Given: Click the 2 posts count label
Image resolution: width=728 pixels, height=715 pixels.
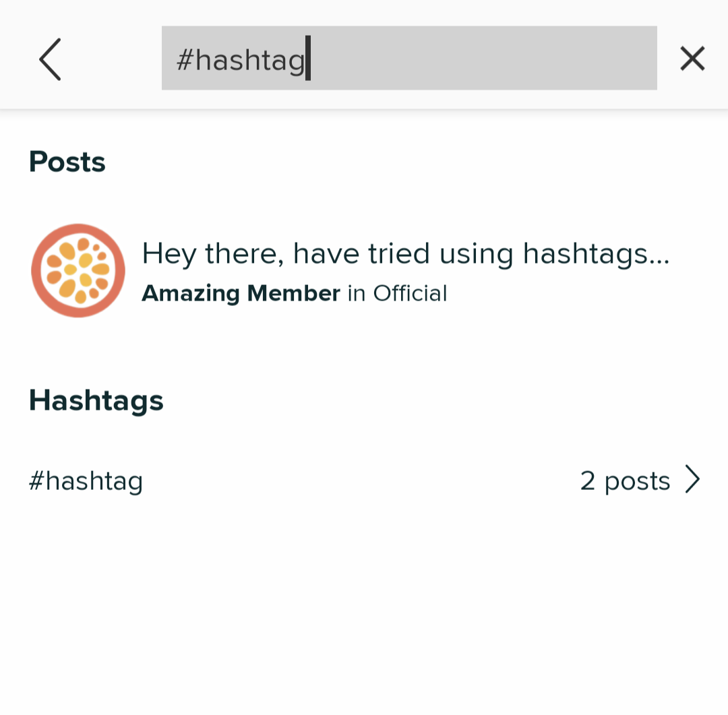Looking at the screenshot, I should pos(626,480).
